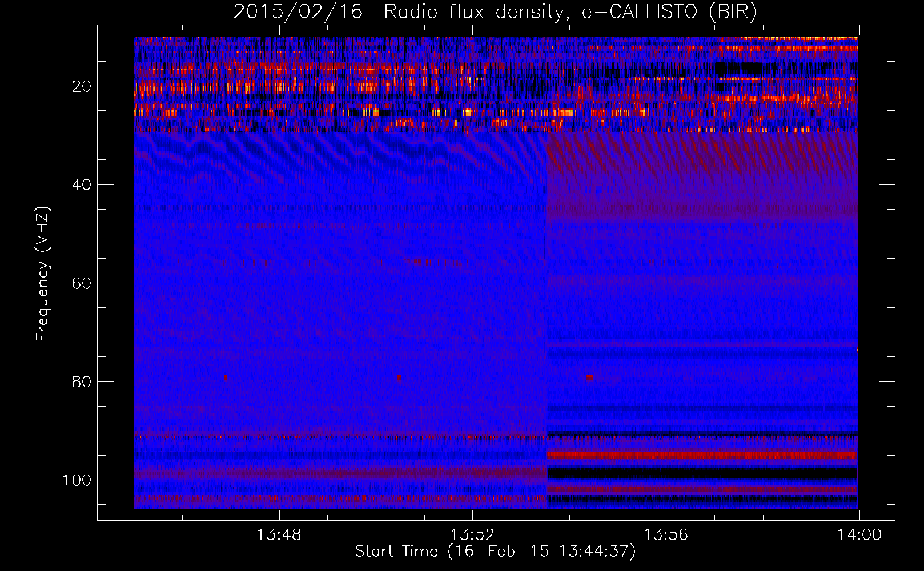Click the '60' frequency tick label
The image size is (924, 571).
(x=82, y=283)
